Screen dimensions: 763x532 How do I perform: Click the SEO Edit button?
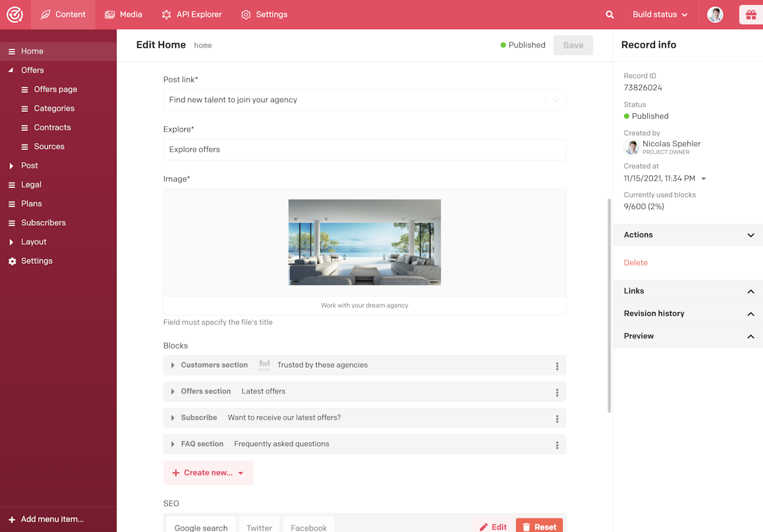[x=493, y=526]
